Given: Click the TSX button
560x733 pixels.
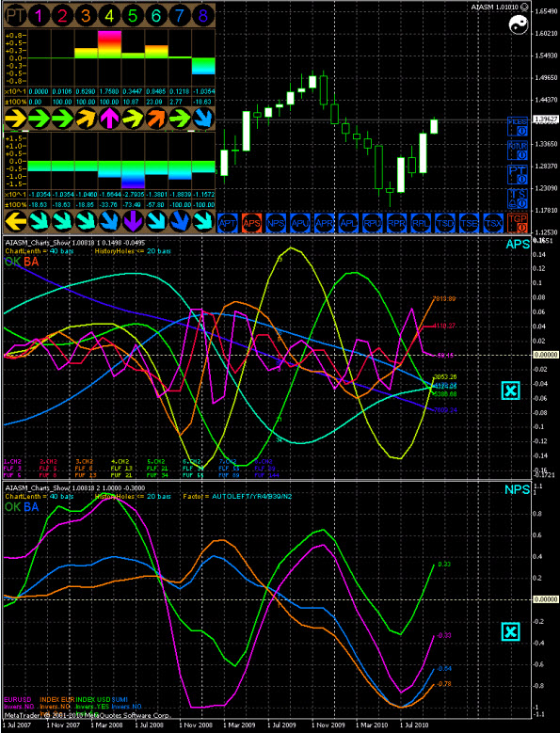Looking at the screenshot, I should point(494,223).
